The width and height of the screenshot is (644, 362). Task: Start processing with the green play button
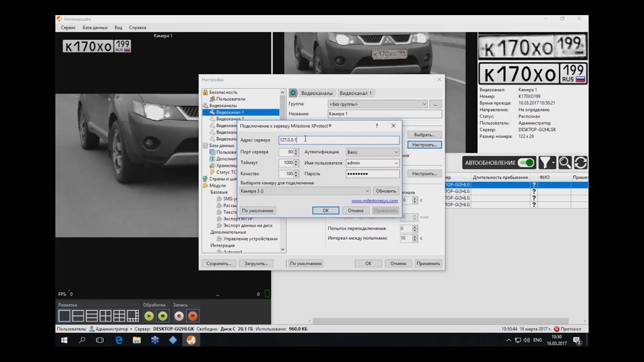click(149, 316)
